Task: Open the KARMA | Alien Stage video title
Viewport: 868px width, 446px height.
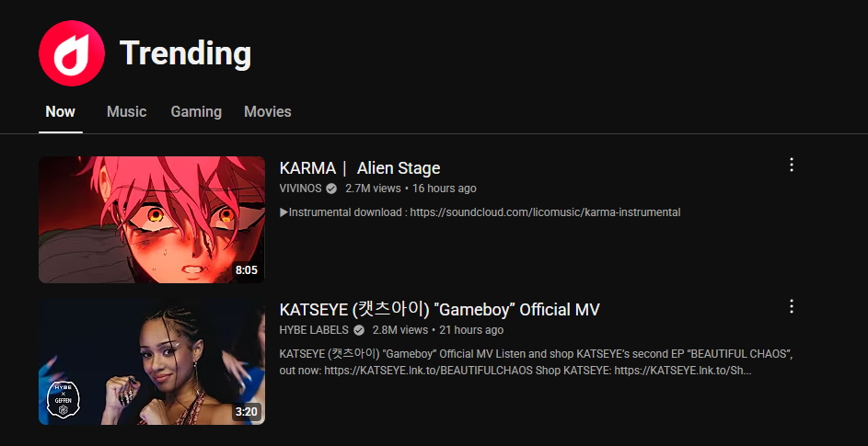Action: tap(360, 167)
